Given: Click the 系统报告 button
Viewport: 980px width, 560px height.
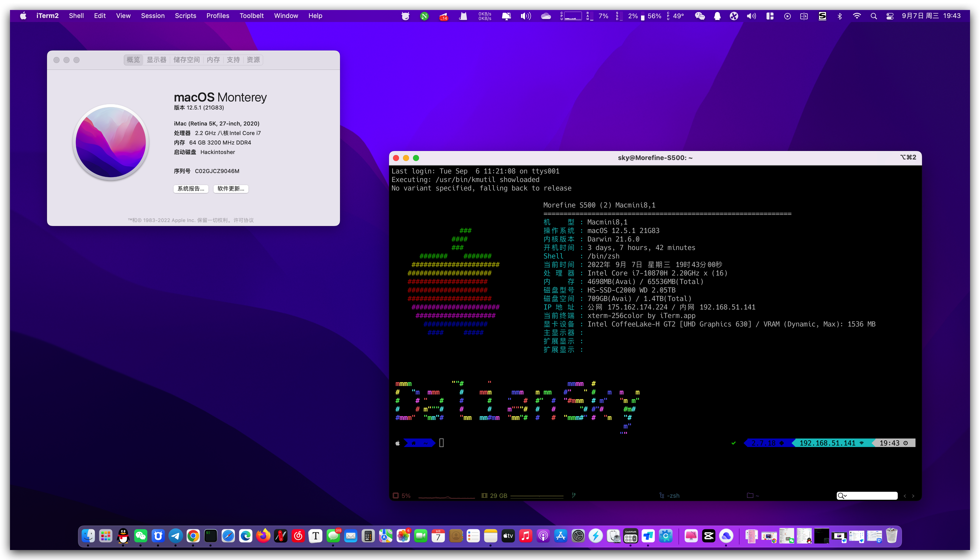Looking at the screenshot, I should pyautogui.click(x=191, y=188).
